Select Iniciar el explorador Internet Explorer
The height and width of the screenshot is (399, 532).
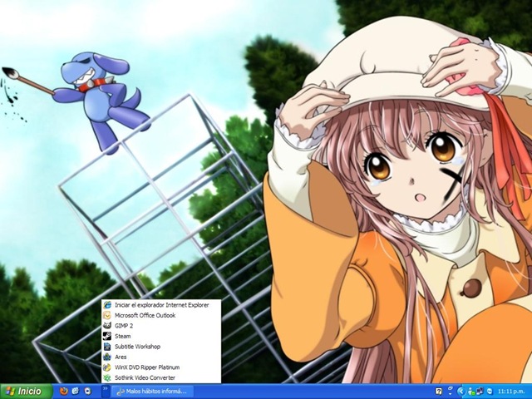coord(161,305)
